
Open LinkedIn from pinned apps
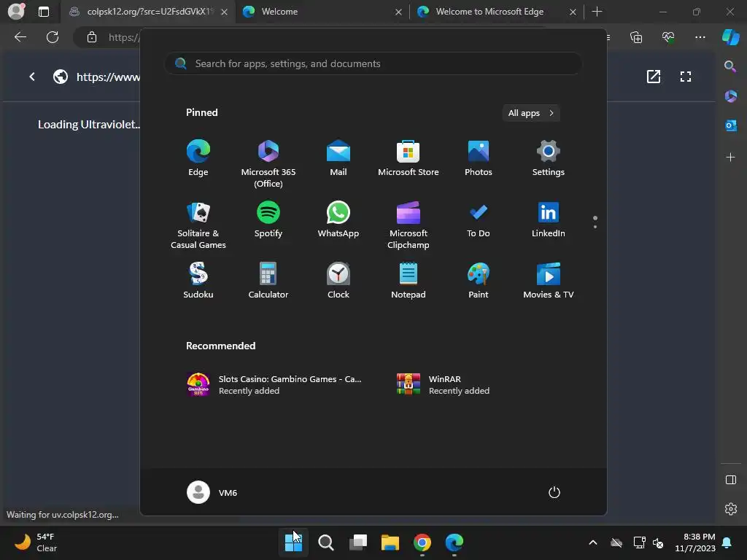click(x=549, y=220)
